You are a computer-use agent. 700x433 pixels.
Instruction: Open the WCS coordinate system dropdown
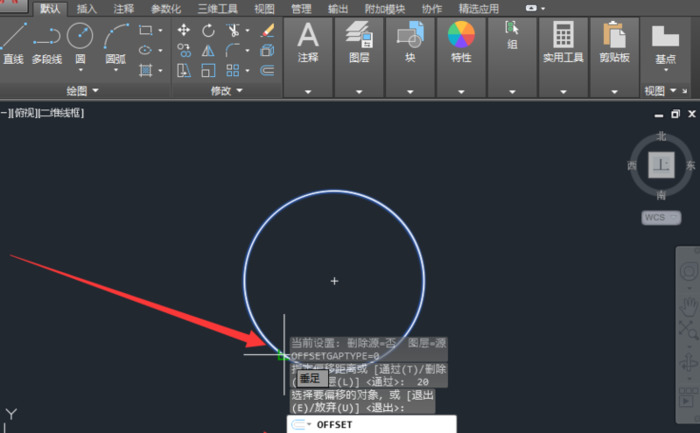click(660, 217)
